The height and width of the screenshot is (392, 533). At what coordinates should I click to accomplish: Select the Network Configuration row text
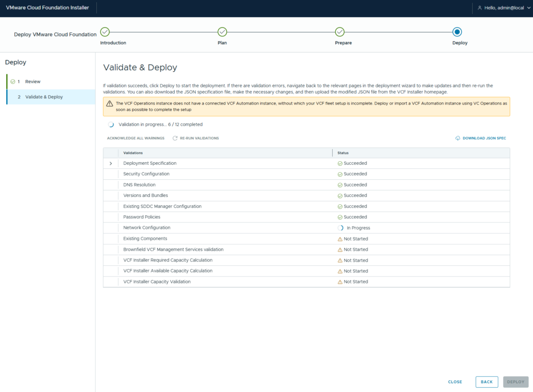pos(147,228)
